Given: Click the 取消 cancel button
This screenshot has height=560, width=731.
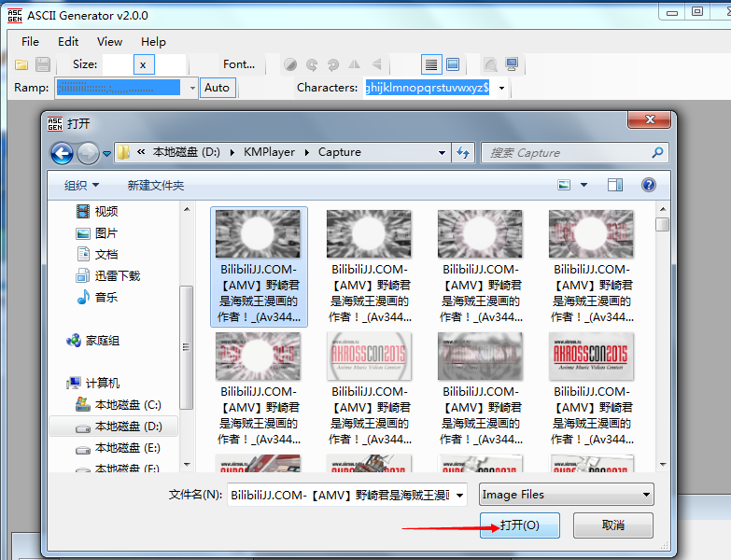Looking at the screenshot, I should point(612,525).
